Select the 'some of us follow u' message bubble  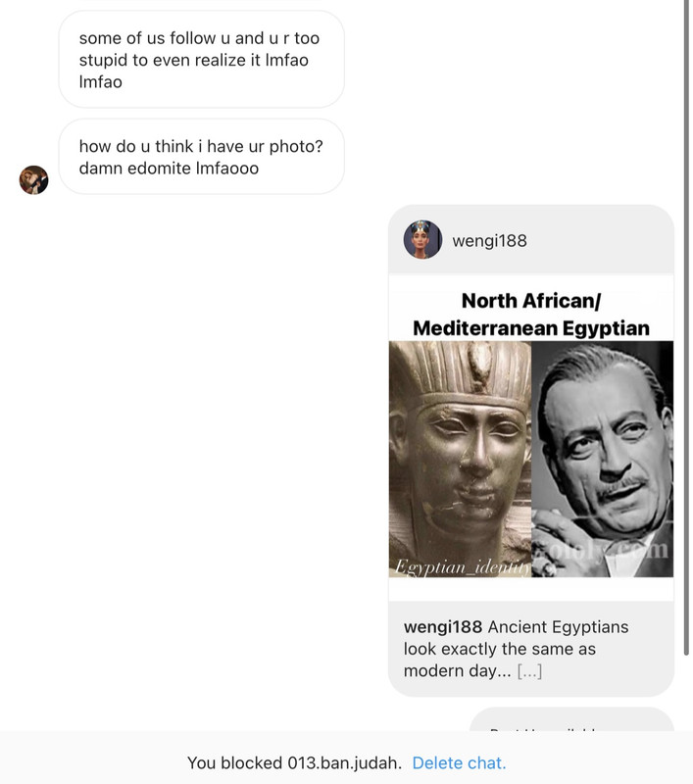pos(202,60)
